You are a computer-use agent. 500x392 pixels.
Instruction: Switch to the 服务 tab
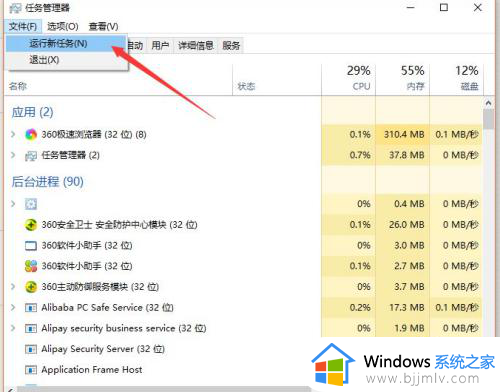231,46
